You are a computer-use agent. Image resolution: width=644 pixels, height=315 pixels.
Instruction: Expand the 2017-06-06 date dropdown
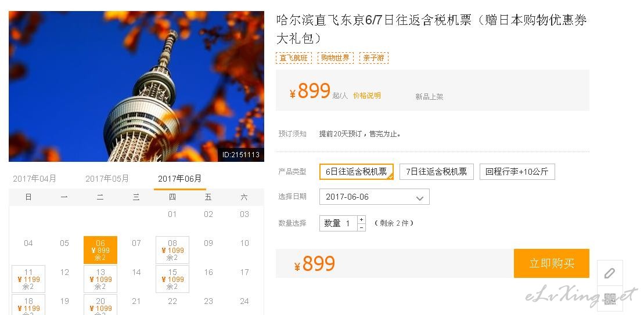point(374,197)
